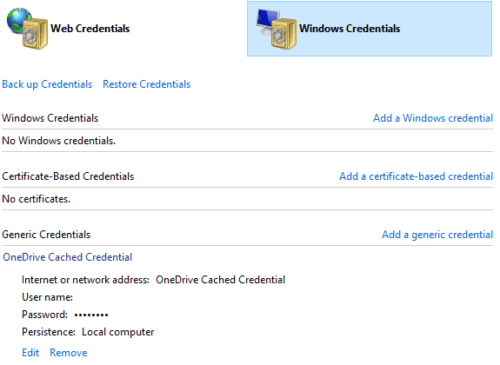Edit the OneDrive Cached Credential
The width and height of the screenshot is (500, 365).
point(30,353)
